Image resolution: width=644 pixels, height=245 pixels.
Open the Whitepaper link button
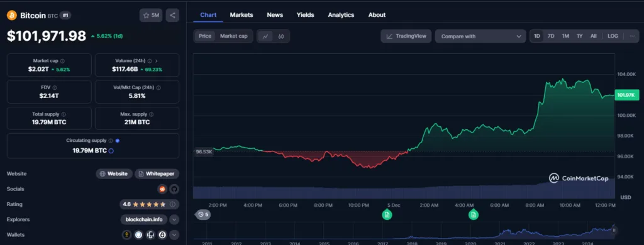tap(157, 173)
